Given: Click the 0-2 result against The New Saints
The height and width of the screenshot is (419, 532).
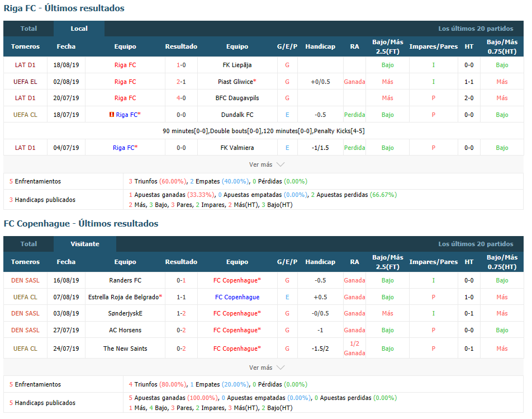Looking at the screenshot, I should pos(181,349).
